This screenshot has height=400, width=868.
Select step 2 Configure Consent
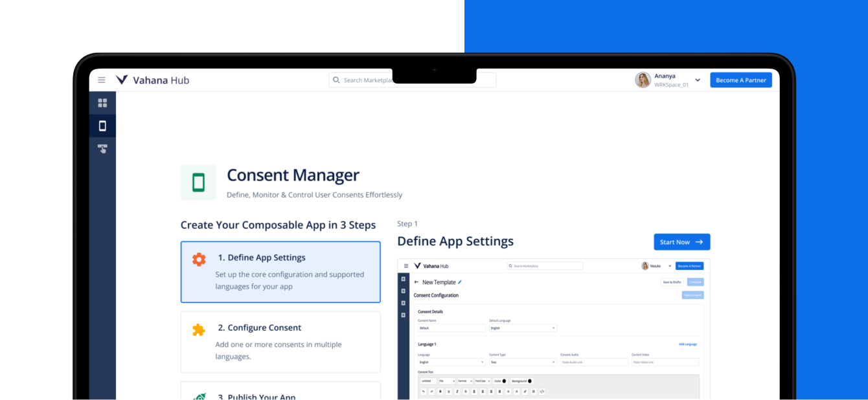[280, 342]
